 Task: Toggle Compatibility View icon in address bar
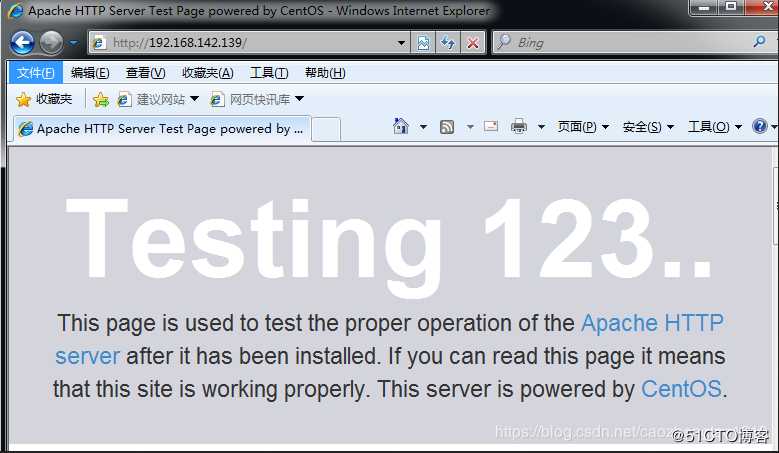[423, 43]
